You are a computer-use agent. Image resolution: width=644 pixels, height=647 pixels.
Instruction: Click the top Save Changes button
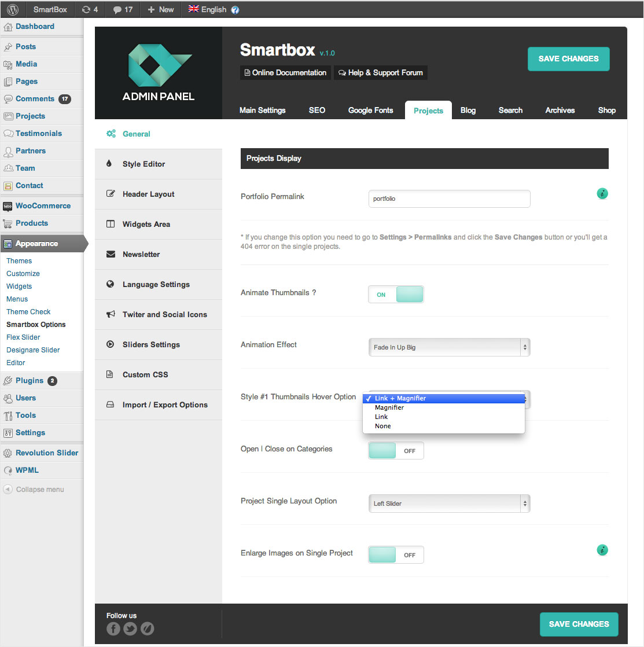[x=568, y=59]
